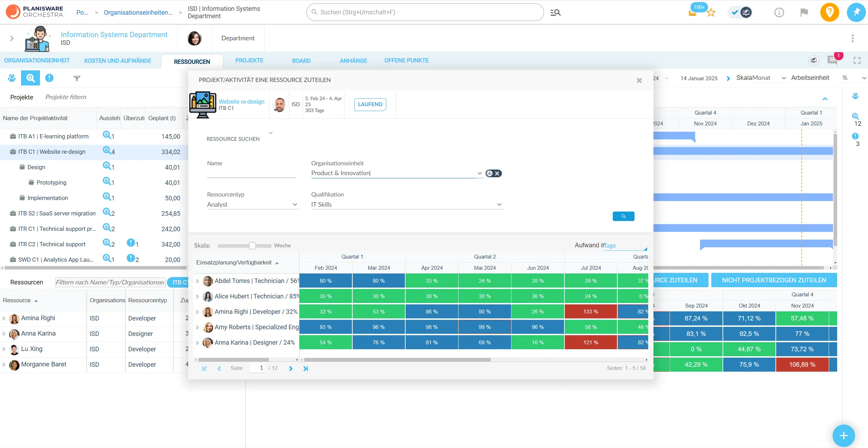This screenshot has height=448, width=868.
Task: Open the KOSTEN UND AUFWÄNDE tab
Action: pos(118,61)
